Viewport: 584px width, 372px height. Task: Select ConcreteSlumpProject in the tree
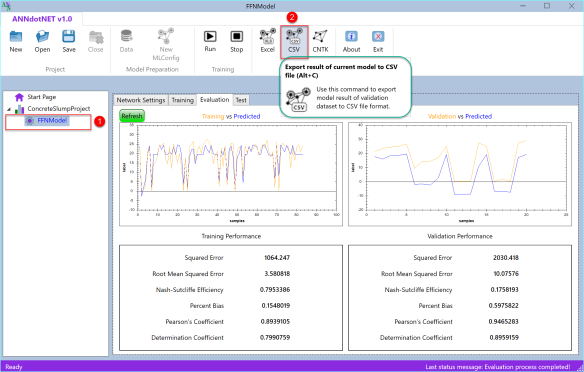(x=59, y=109)
